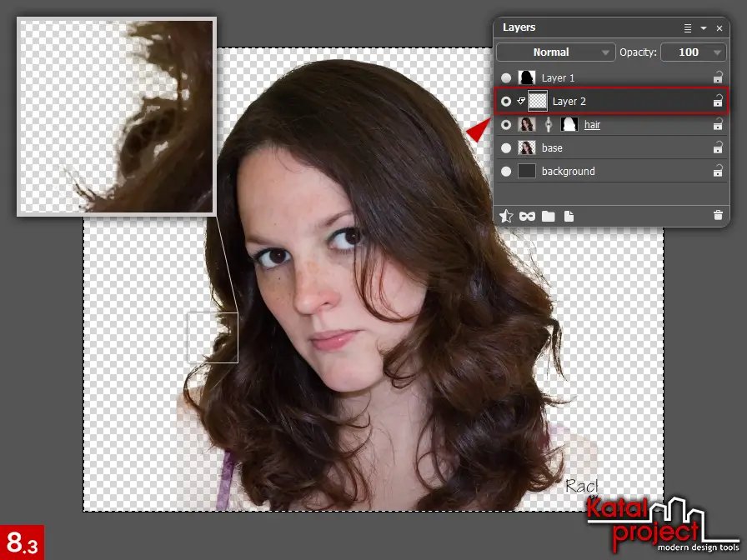This screenshot has height=560, width=747.
Task: Click the star icon in Layers panel footer
Action: [506, 216]
